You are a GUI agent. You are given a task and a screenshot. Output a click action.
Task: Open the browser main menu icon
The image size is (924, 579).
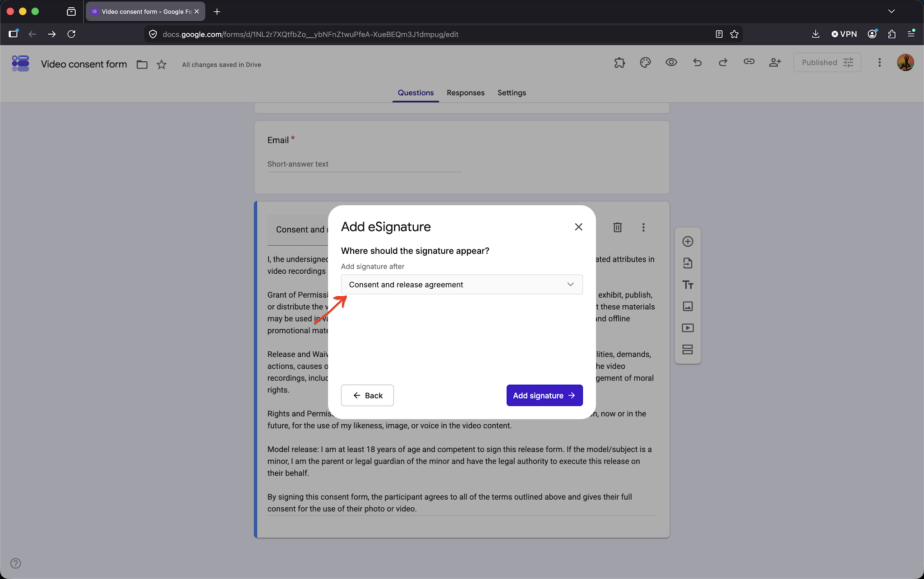tap(911, 34)
